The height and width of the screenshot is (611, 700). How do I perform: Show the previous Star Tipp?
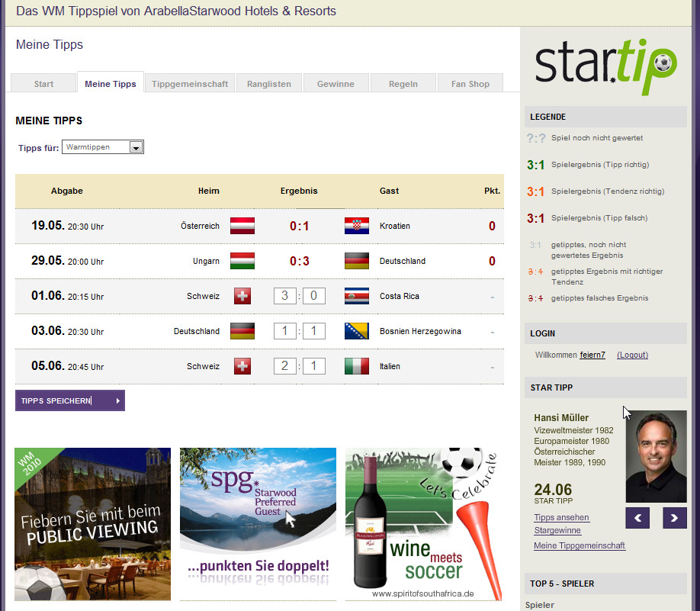pos(637,518)
